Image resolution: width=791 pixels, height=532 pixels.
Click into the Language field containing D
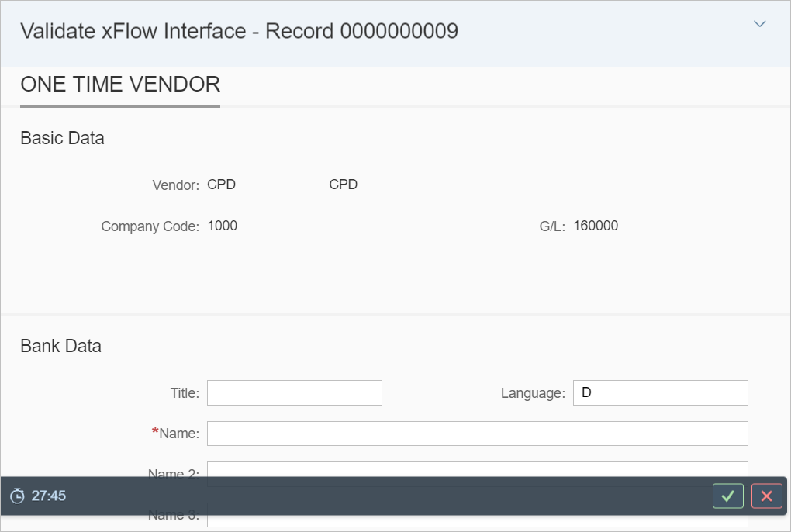(660, 393)
